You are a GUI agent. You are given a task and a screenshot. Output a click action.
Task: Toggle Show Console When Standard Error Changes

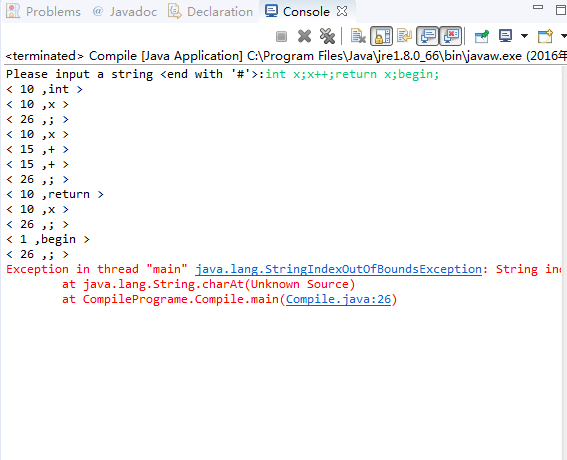pos(451,36)
